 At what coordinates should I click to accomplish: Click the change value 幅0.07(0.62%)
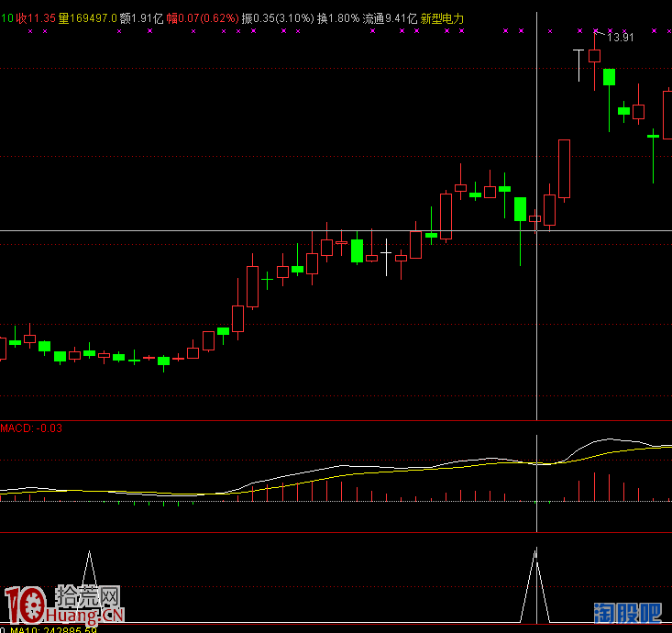pyautogui.click(x=203, y=18)
